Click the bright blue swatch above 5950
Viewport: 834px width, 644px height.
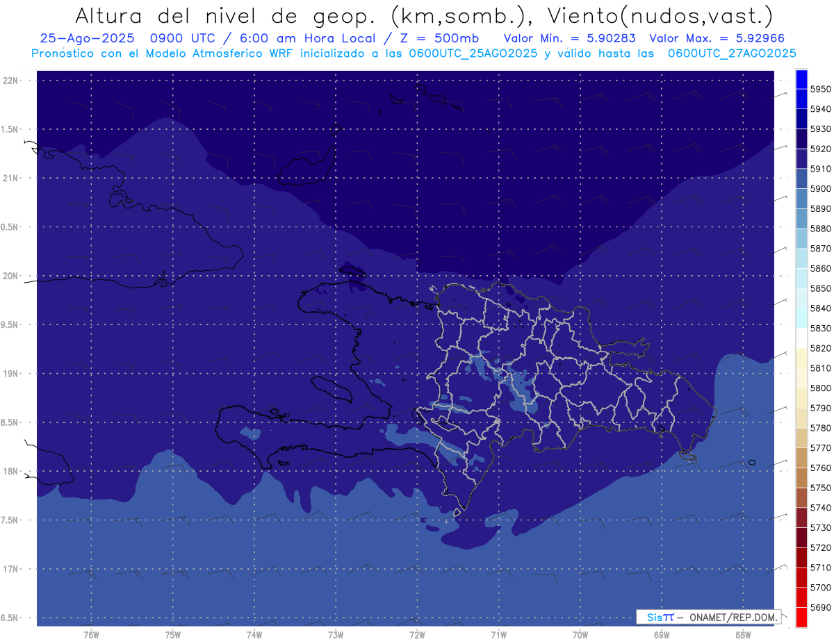[x=801, y=79]
